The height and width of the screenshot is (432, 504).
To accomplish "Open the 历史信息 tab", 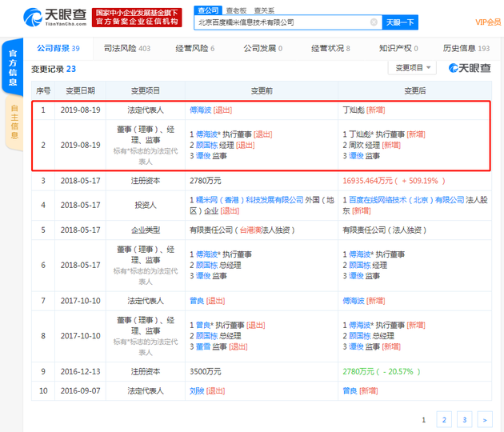I will [466, 48].
